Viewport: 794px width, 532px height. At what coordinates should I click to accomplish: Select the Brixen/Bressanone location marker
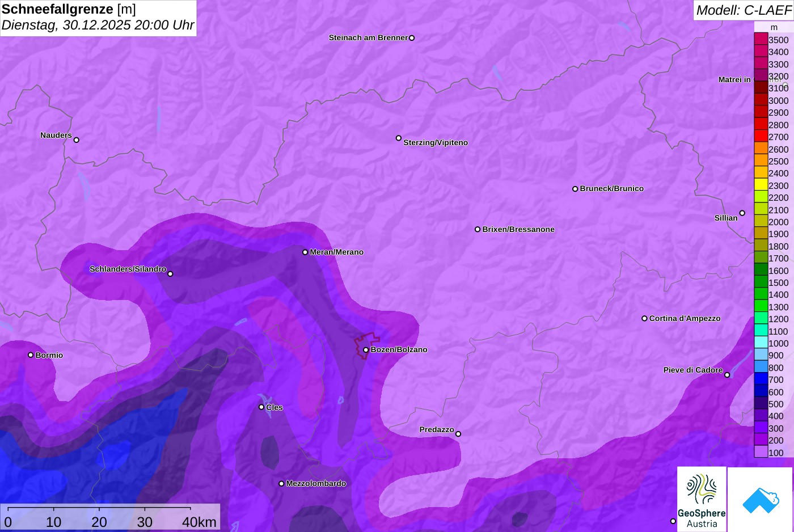click(478, 230)
